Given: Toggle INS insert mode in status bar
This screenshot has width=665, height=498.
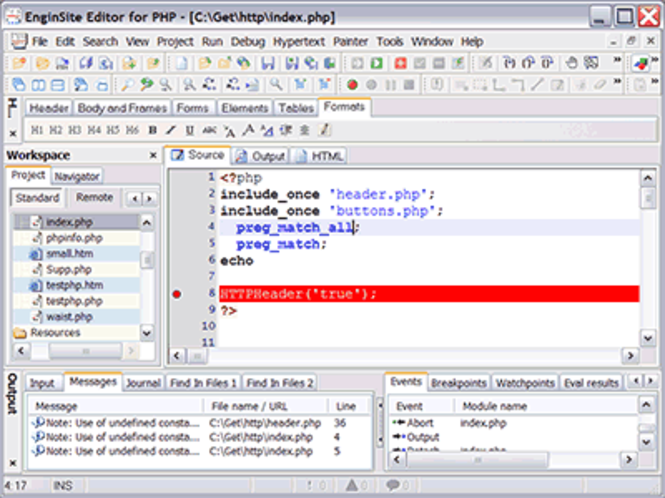Looking at the screenshot, I should pos(62,485).
